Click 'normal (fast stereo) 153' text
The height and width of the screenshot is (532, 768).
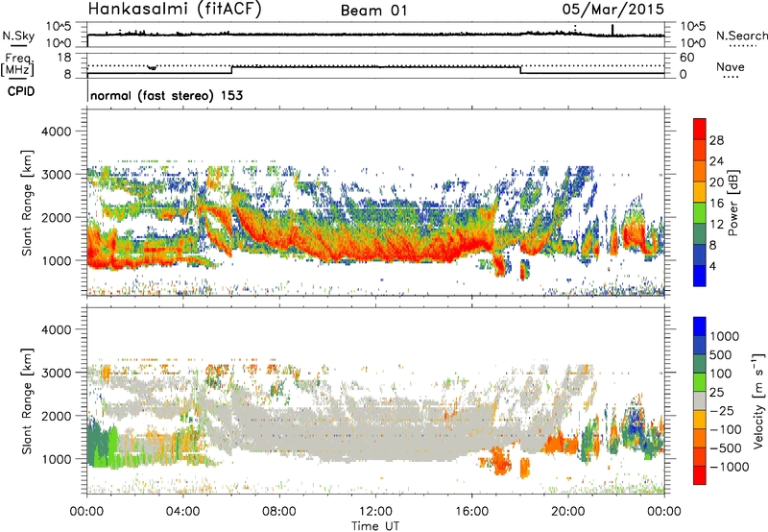(166, 95)
